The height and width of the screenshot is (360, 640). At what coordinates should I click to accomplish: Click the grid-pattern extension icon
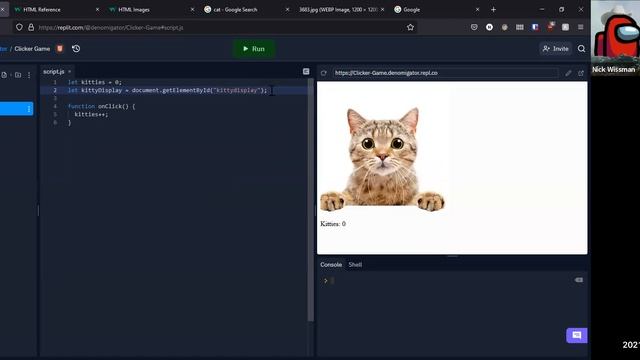click(520, 27)
